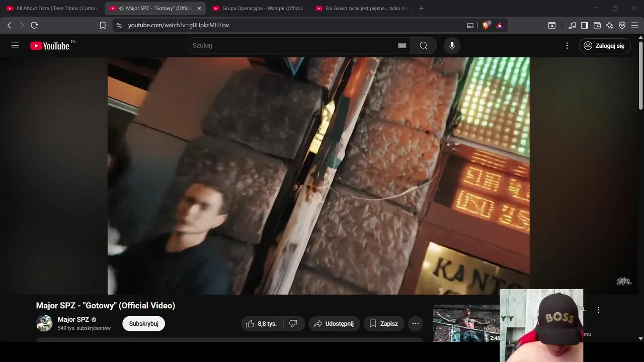Bookmark this page with bookmark icon

click(x=103, y=25)
